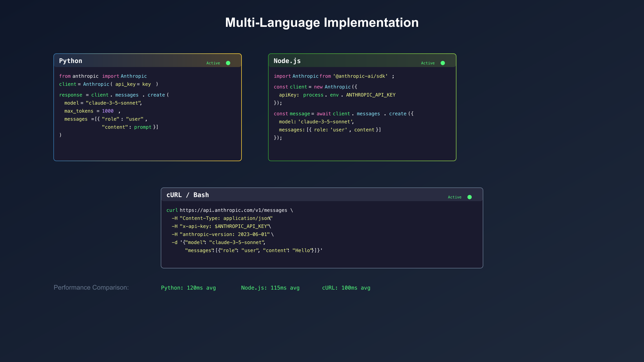644x362 pixels.
Task: Click the -d model data line in cURL
Action: pyautogui.click(x=219, y=242)
